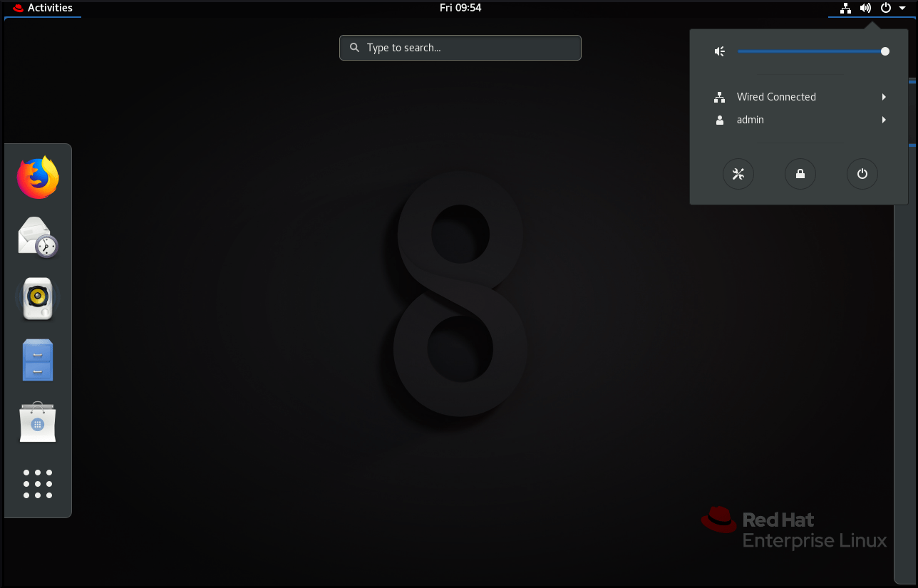This screenshot has height=588, width=918.
Task: Show all applications grid
Action: coord(37,483)
